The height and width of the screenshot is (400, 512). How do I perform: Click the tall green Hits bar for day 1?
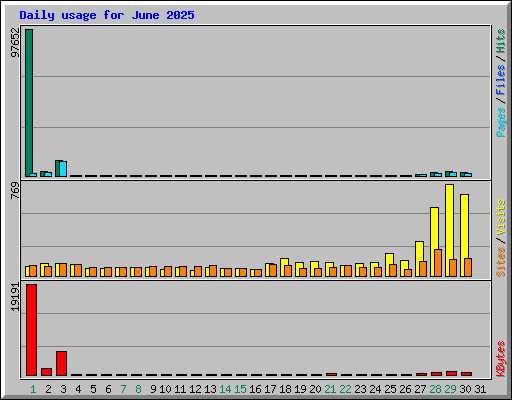[29, 103]
